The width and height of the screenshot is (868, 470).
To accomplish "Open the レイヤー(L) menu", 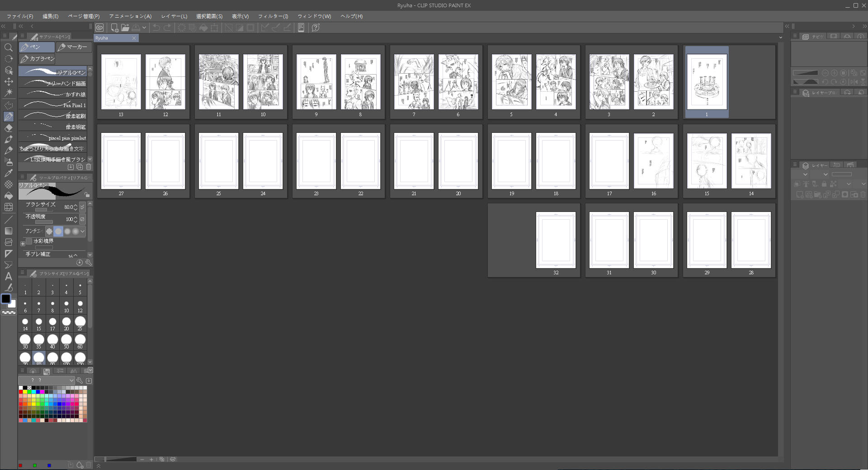I will point(174,16).
